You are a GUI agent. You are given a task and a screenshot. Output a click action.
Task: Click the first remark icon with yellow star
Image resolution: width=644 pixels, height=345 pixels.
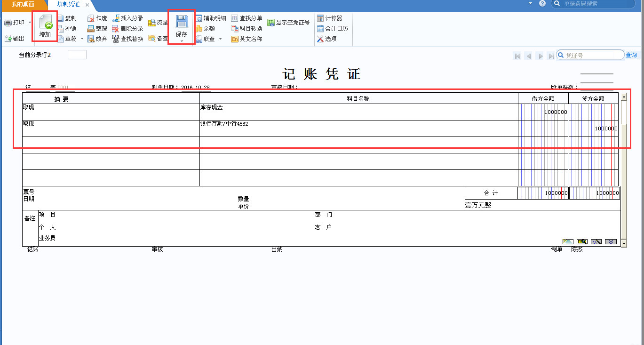[568, 241]
